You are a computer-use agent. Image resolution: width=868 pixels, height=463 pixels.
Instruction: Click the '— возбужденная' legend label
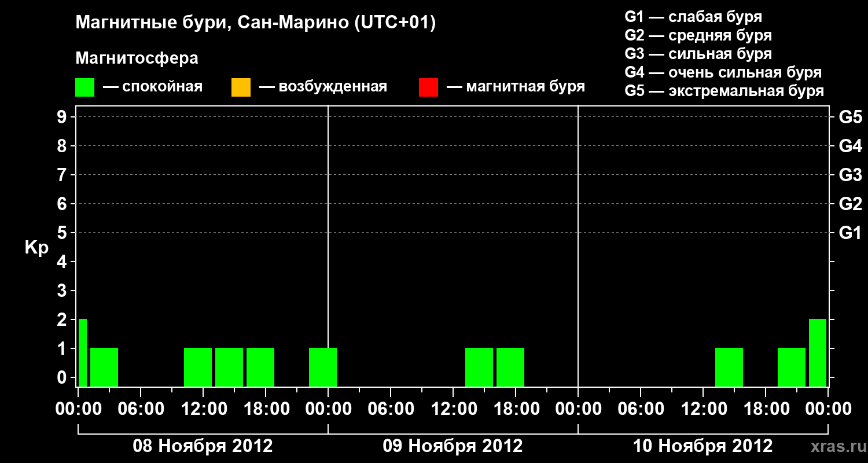tap(323, 87)
